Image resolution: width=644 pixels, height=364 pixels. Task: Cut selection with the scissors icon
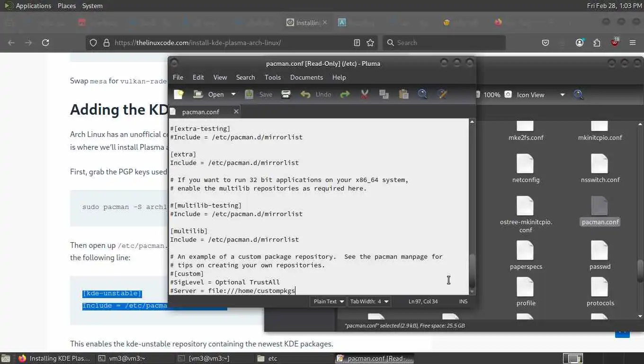[364, 94]
